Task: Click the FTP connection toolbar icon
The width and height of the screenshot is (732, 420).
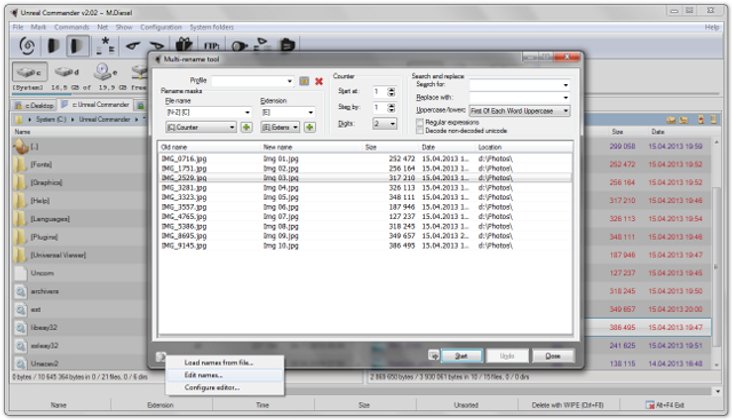Action: [x=212, y=45]
